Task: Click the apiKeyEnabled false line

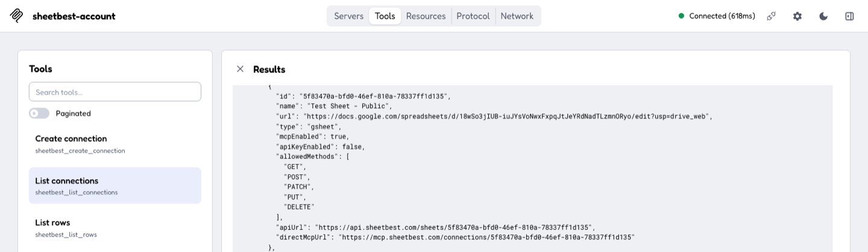Action: point(320,146)
